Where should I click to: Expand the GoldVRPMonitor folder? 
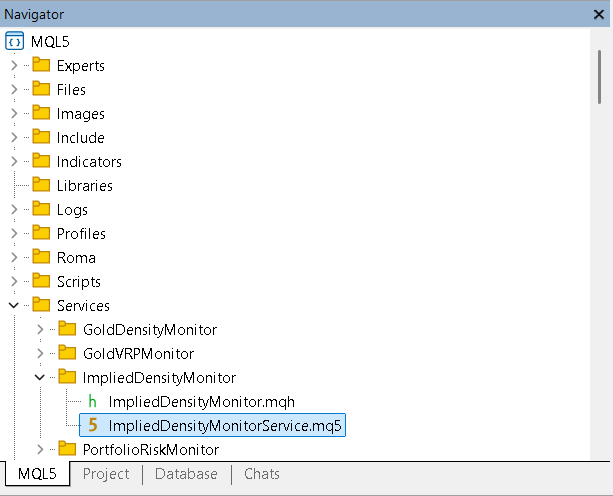pos(40,353)
